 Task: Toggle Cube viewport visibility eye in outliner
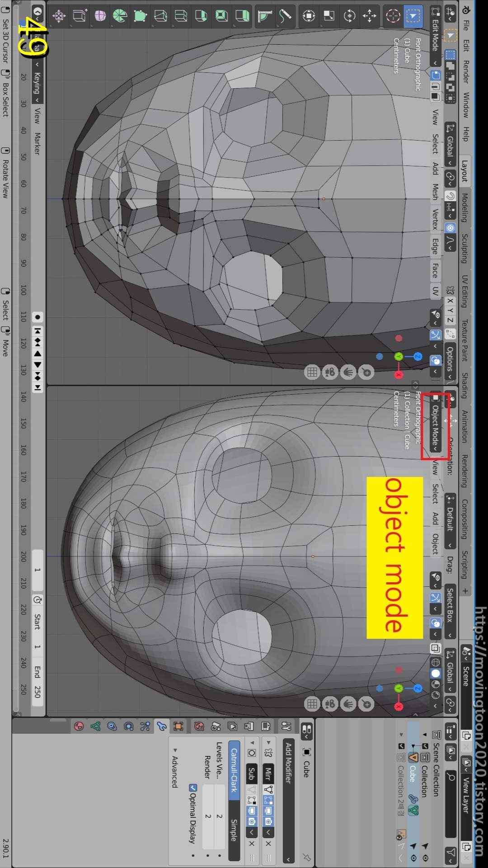pos(413,858)
